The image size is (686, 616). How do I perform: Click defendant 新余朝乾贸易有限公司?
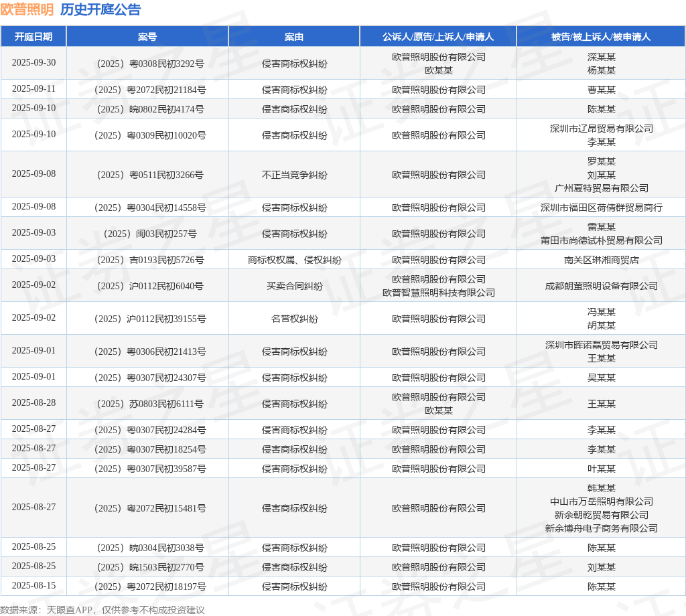pyautogui.click(x=601, y=515)
